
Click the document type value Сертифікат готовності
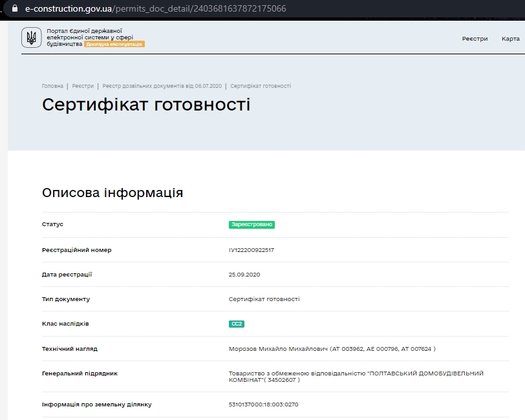click(x=264, y=299)
